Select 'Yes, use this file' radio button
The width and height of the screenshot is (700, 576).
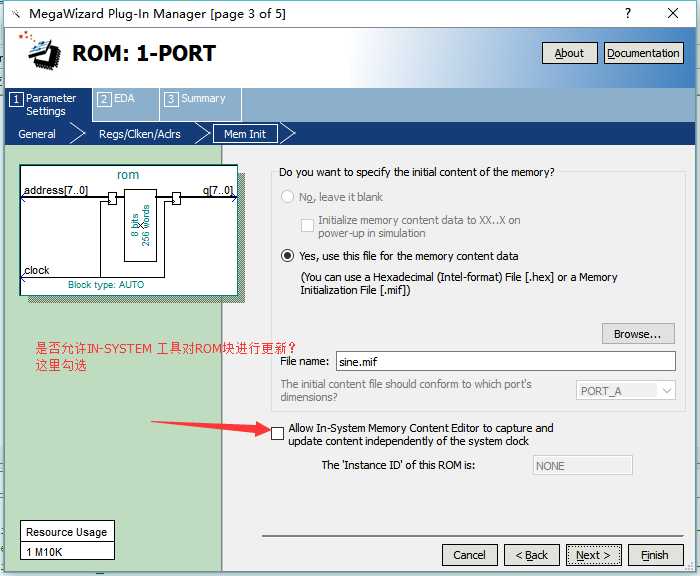tap(287, 256)
